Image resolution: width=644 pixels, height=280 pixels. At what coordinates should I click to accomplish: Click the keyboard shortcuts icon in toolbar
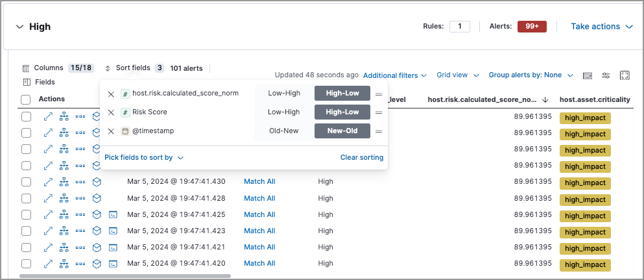(588, 75)
